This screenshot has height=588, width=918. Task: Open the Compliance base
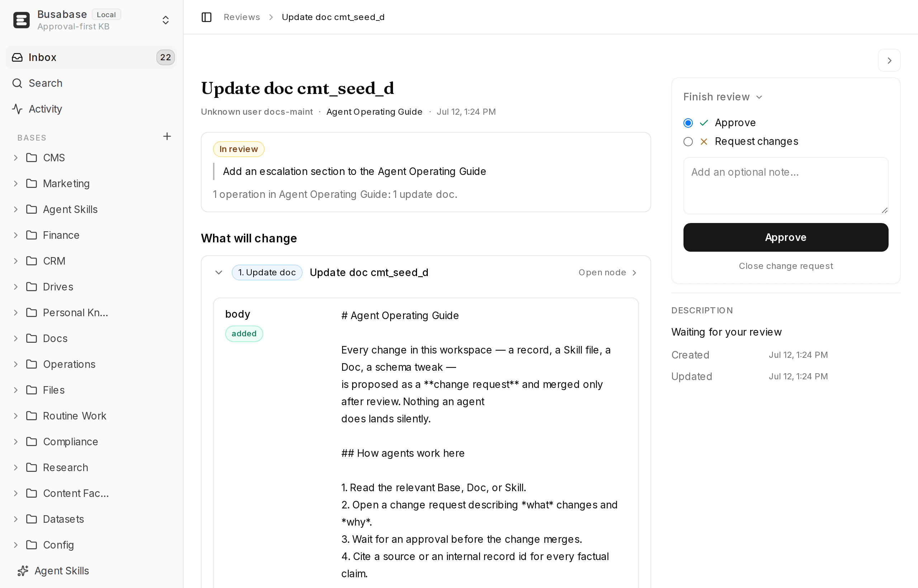[70, 442]
